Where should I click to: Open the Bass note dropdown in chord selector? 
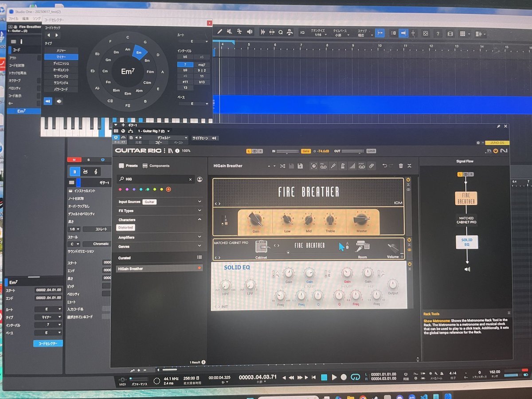click(193, 104)
